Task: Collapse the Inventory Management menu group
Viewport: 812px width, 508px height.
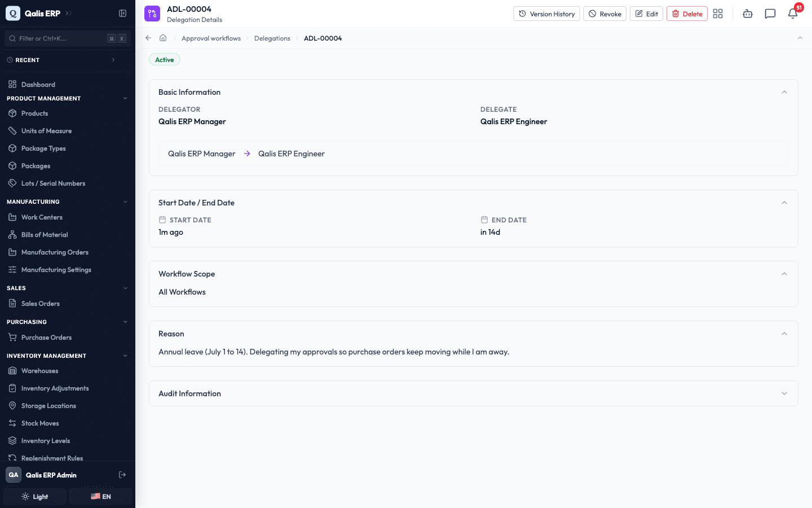Action: point(125,356)
